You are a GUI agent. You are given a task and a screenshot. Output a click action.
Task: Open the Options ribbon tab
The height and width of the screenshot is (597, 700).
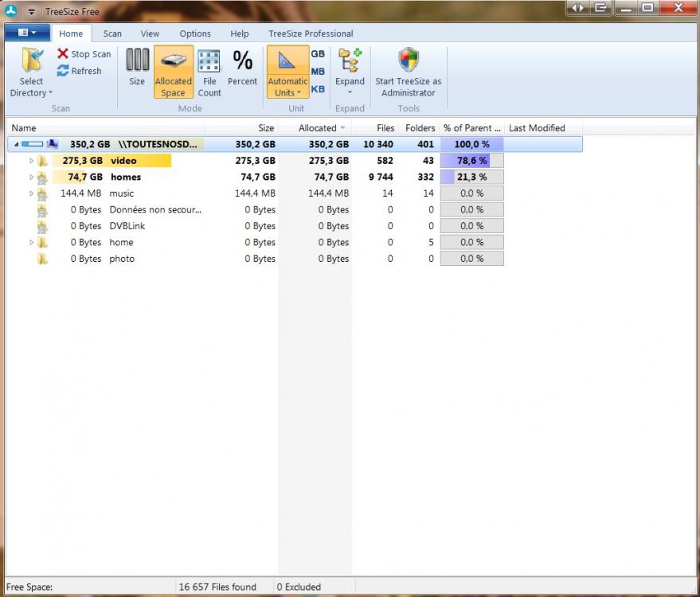(x=195, y=33)
